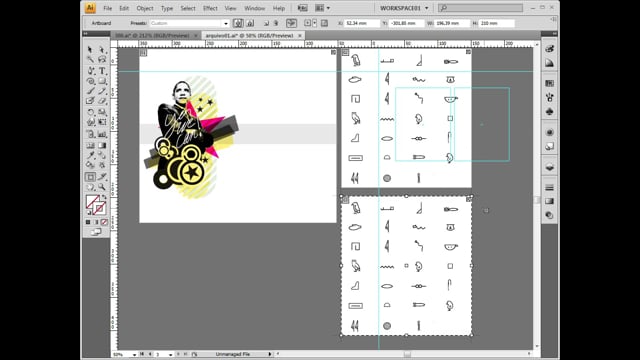Select the Selection tool (black arrow)

[90, 50]
